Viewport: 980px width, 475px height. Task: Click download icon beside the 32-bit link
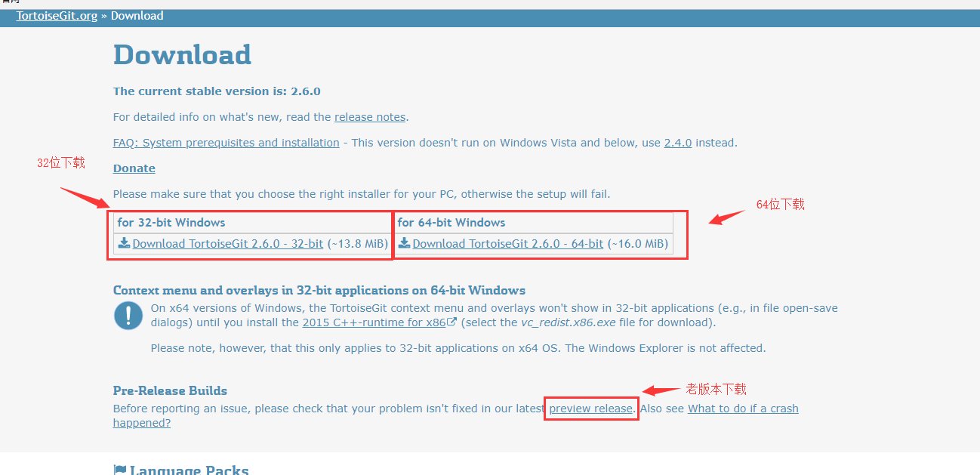[125, 243]
